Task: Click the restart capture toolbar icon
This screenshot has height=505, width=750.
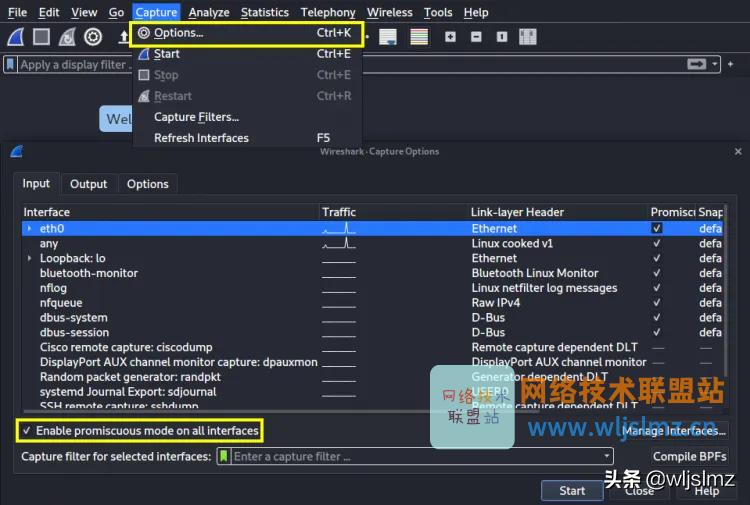Action: (67, 37)
